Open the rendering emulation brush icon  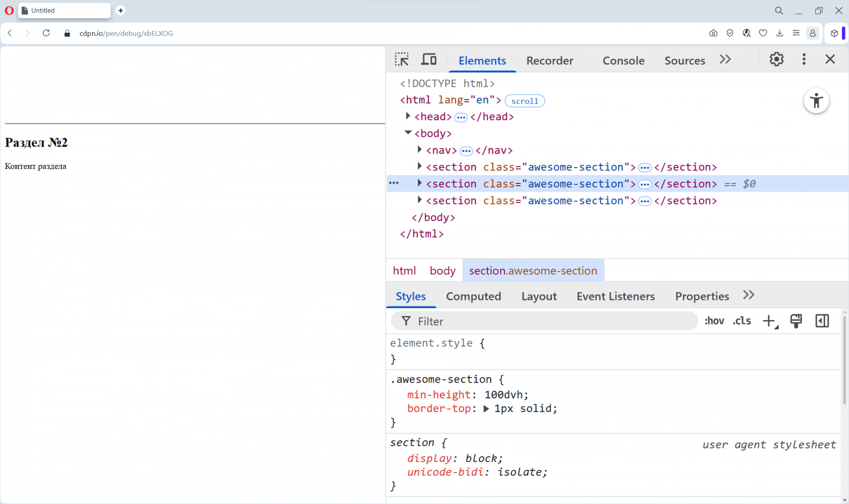[796, 321]
